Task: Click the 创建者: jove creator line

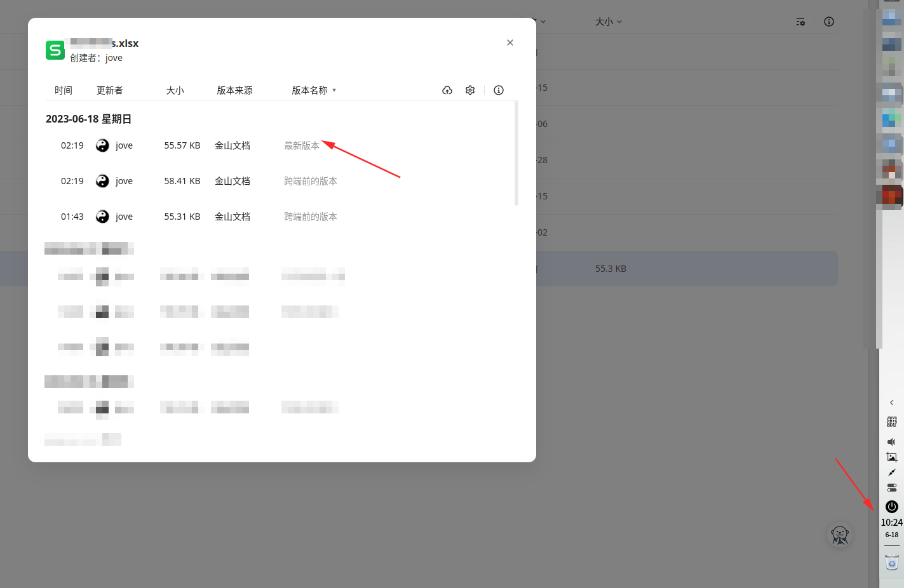Action: pos(97,58)
